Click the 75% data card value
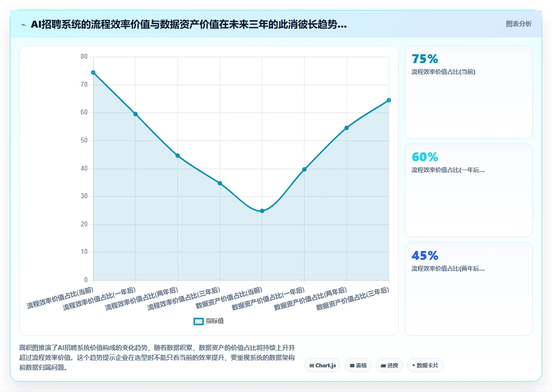 pos(424,59)
